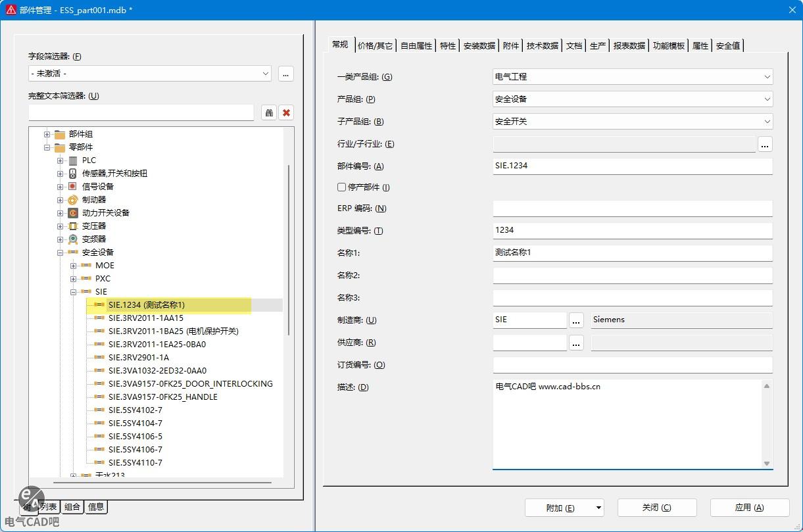Click the 变频器 inverter icon in tree

73,239
